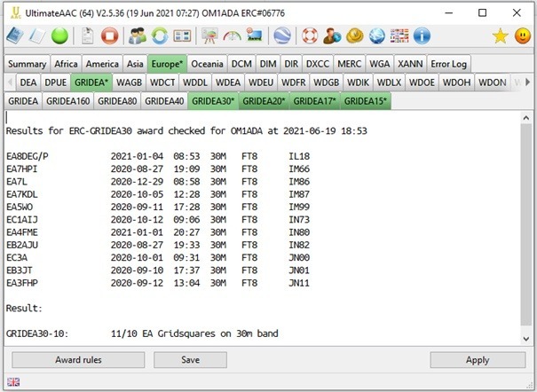537x392 pixels.
Task: Open the DIR tab
Action: point(291,64)
